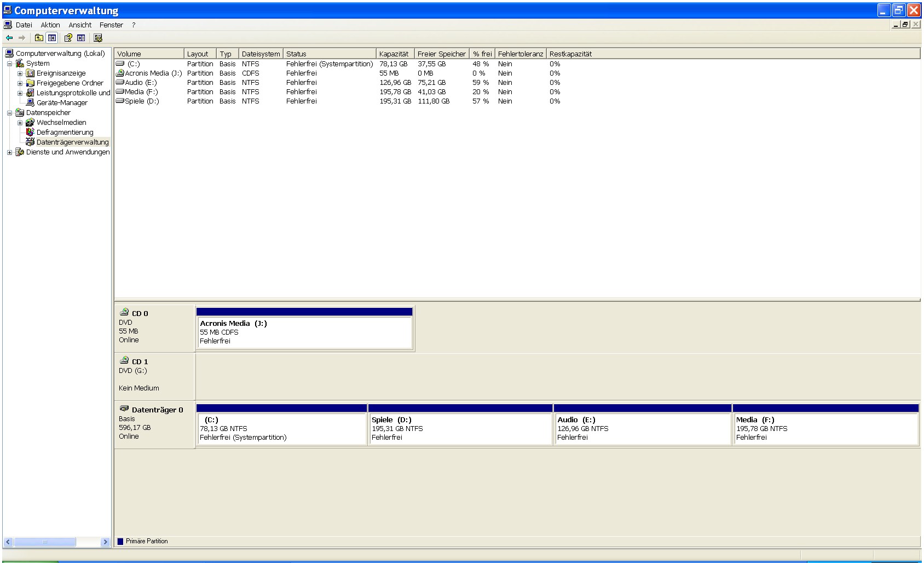
Task: Select the Dienste und Anwendungen icon
Action: pos(20,152)
